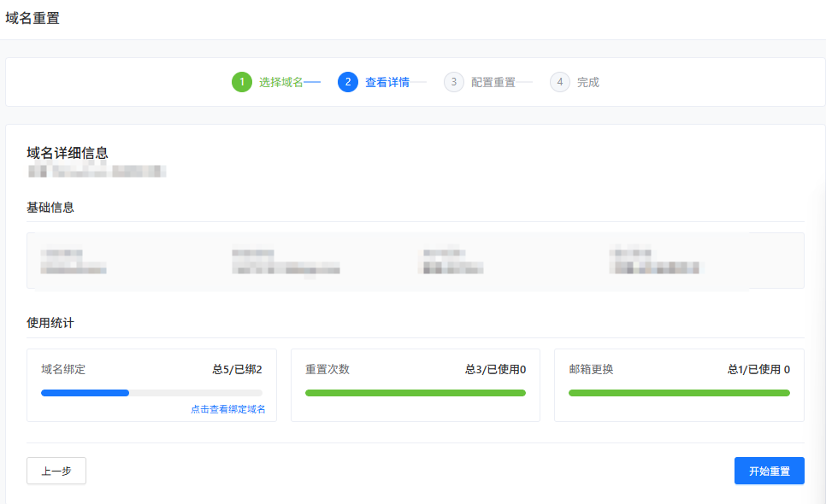Click the 域名绑定 card label
Image resolution: width=826 pixels, height=504 pixels.
point(63,369)
